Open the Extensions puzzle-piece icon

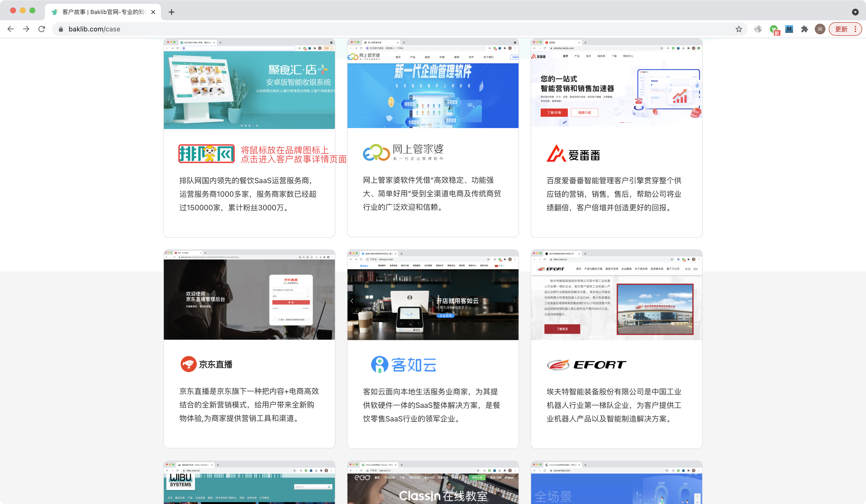(804, 29)
